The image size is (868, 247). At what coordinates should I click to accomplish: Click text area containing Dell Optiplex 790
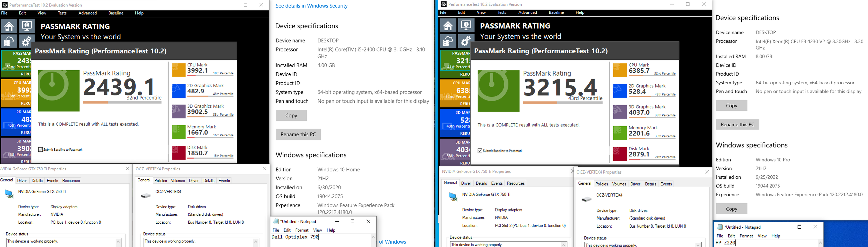pos(320,240)
